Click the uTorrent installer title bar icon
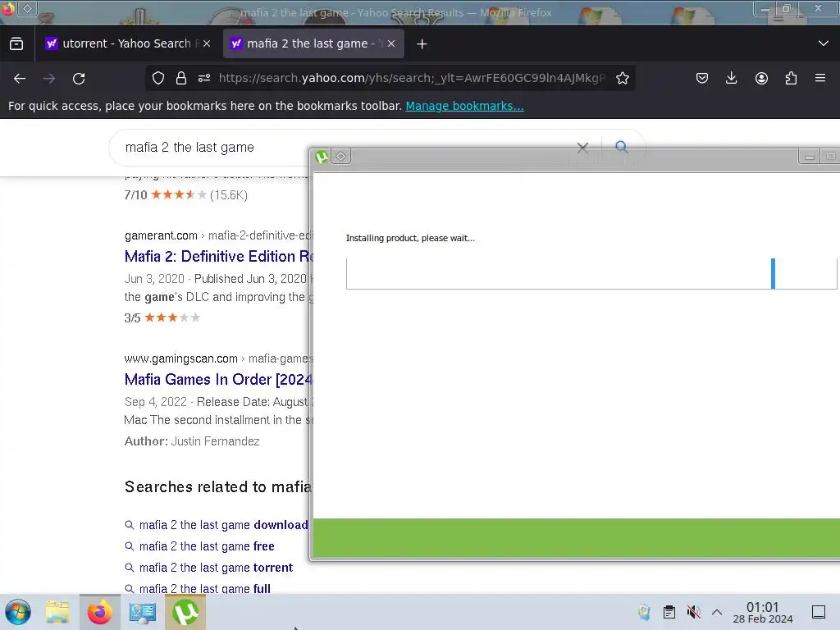840x630 pixels. (x=322, y=157)
